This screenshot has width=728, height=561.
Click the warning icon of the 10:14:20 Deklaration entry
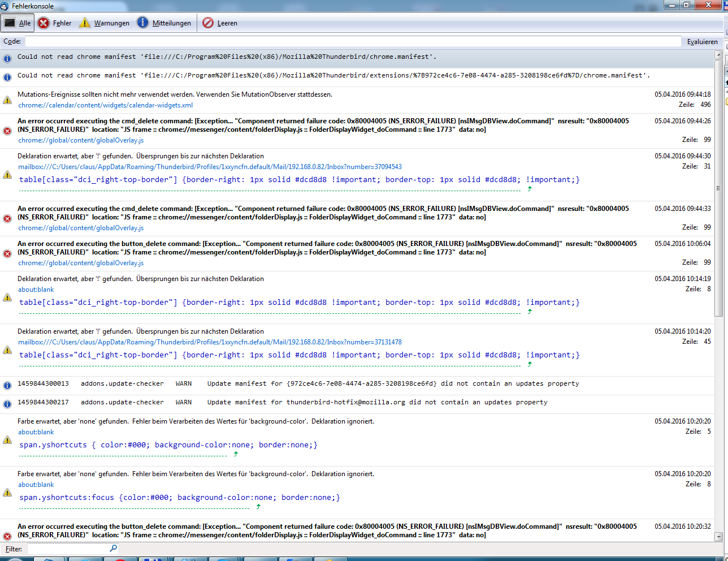pyautogui.click(x=7, y=349)
